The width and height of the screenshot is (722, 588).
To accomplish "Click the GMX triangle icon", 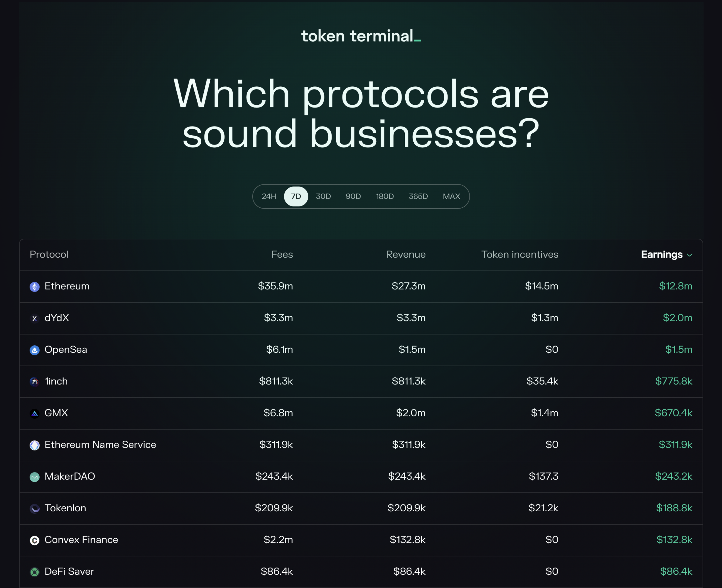I will (35, 413).
